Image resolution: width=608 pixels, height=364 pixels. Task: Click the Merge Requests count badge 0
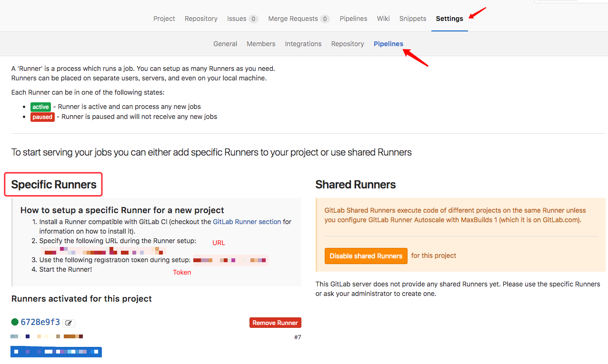click(x=325, y=19)
